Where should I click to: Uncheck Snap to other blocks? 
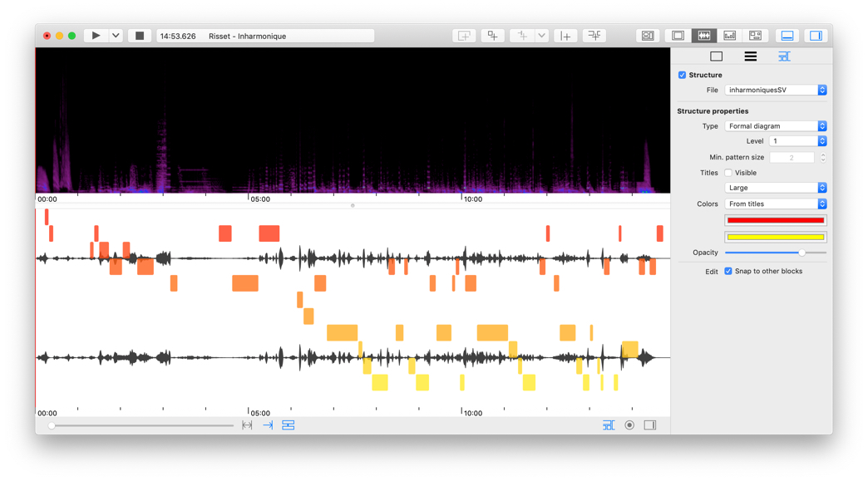[x=728, y=271]
